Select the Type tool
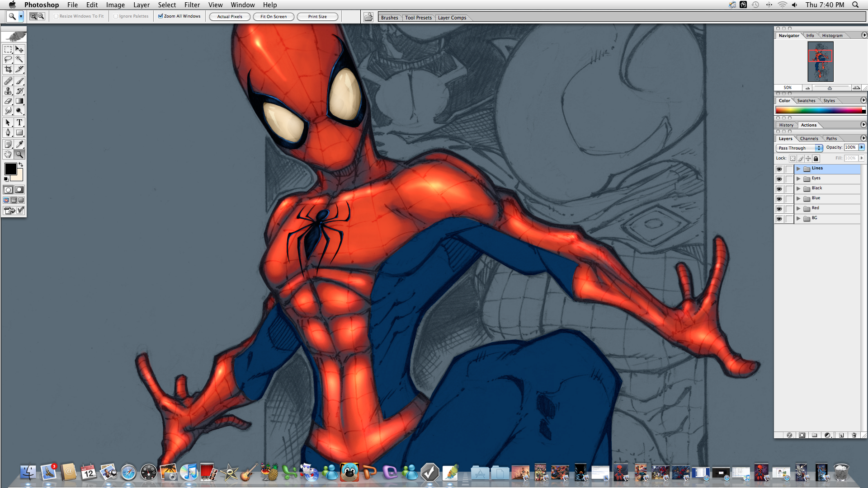This screenshot has width=868, height=488. pos(19,122)
